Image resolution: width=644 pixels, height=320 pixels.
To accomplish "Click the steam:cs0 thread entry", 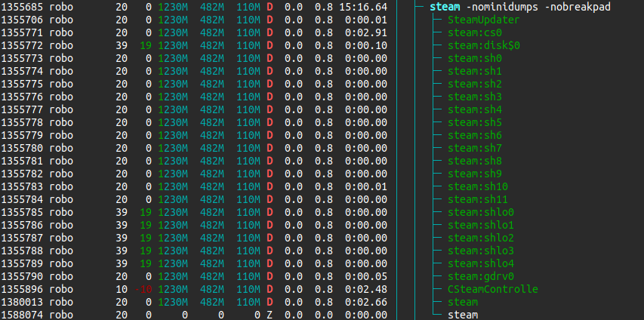I will pyautogui.click(x=475, y=32).
